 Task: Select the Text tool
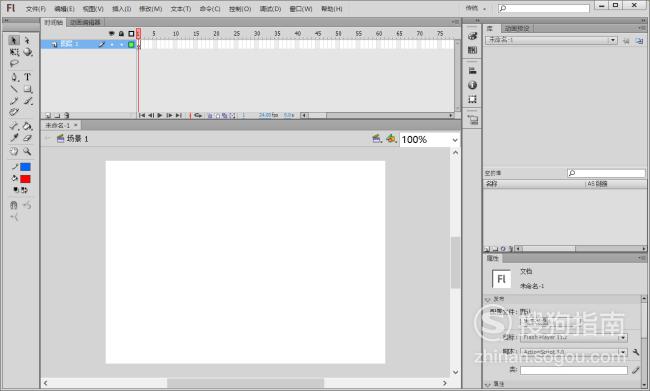pyautogui.click(x=27, y=77)
